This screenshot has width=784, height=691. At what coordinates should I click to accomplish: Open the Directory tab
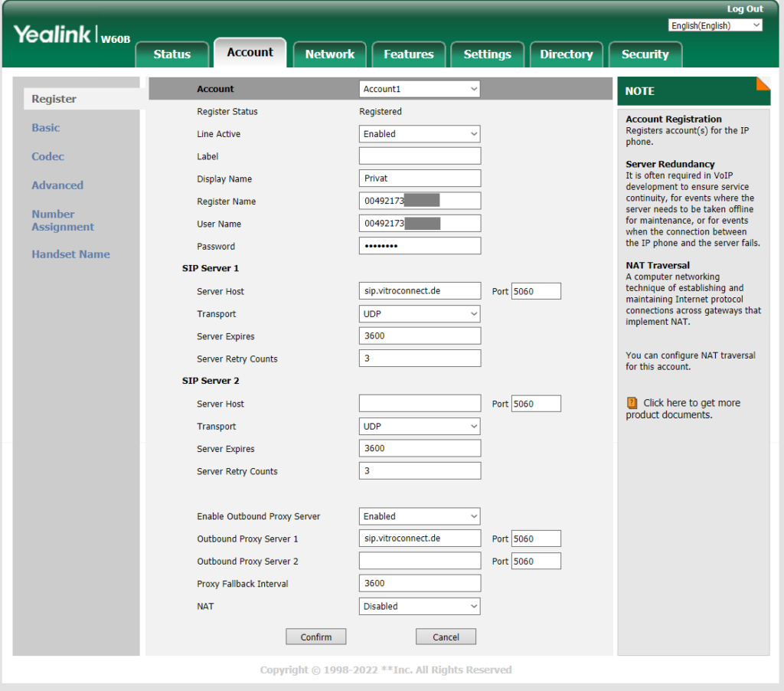point(567,54)
